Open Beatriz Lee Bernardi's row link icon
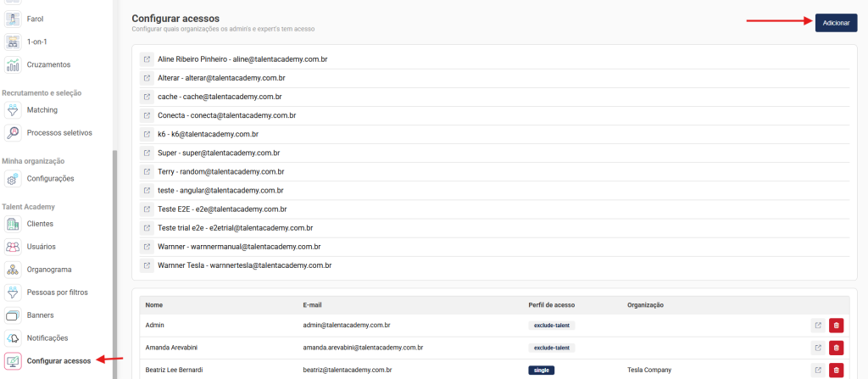Screen dimensions: 868x379 click(817, 371)
